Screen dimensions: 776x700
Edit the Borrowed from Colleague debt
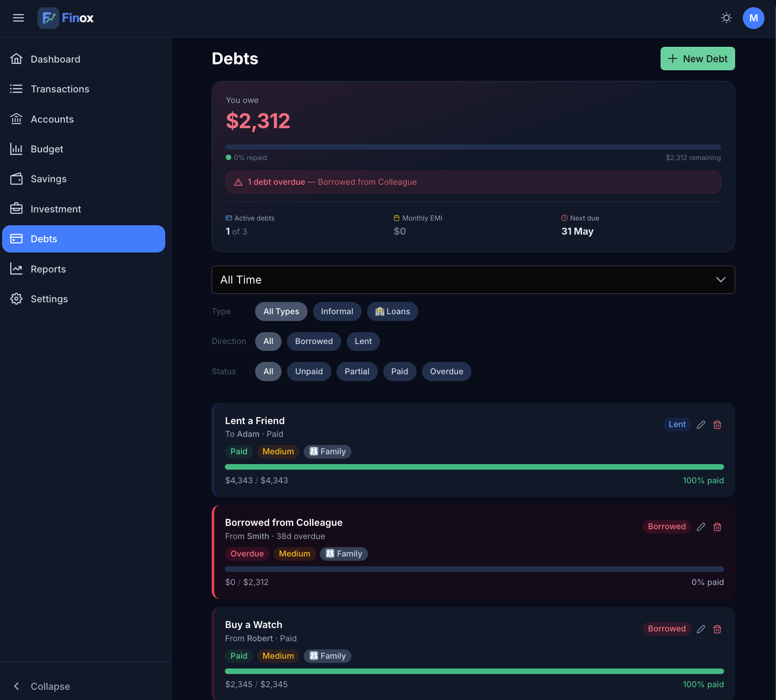(701, 527)
